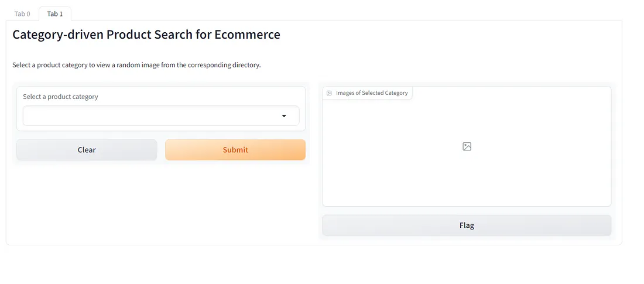Click the empty space below the Submit button
Screen dimensions: 644x284
235,201
